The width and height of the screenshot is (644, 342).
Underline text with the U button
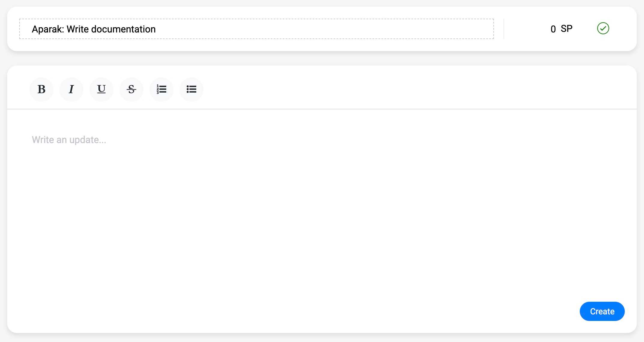point(101,89)
